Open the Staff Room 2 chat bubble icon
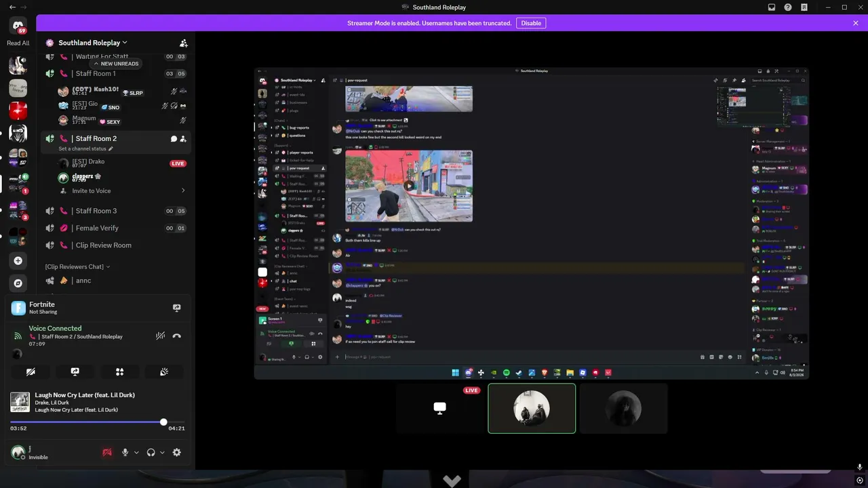Screen dimensions: 868x488 coord(174,139)
